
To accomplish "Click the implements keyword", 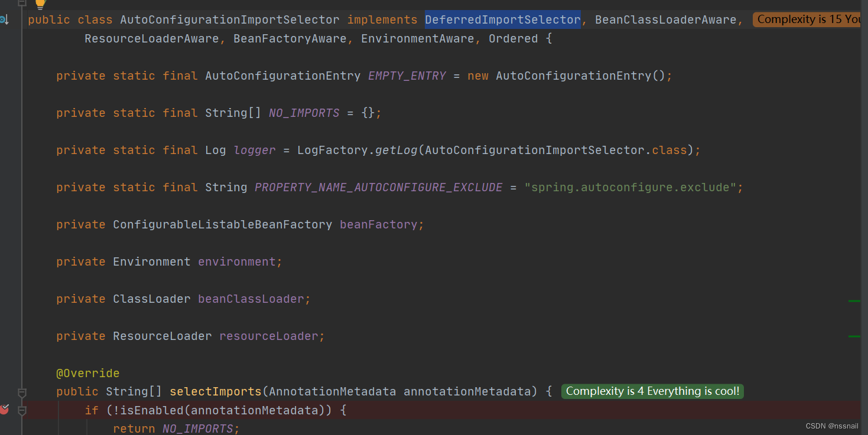I will pyautogui.click(x=382, y=19).
